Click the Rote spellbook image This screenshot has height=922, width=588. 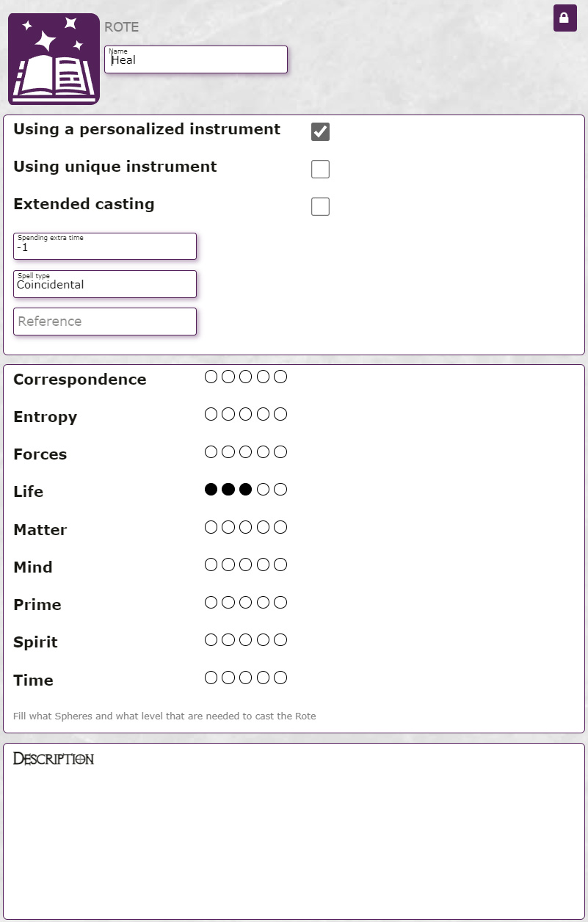pos(54,59)
